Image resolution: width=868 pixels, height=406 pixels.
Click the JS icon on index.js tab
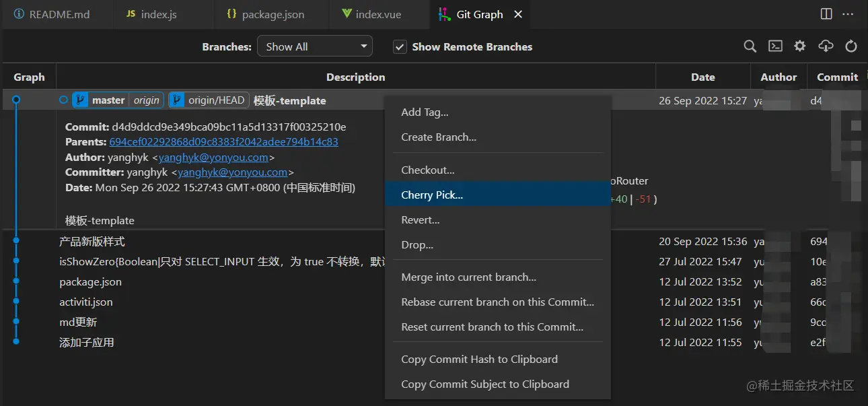pos(131,14)
